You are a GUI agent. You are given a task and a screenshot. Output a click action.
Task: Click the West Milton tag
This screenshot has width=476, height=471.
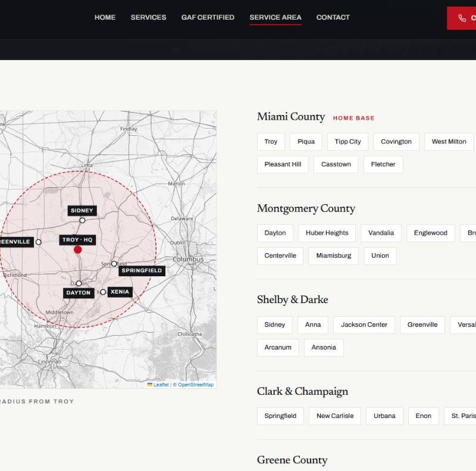(x=449, y=142)
